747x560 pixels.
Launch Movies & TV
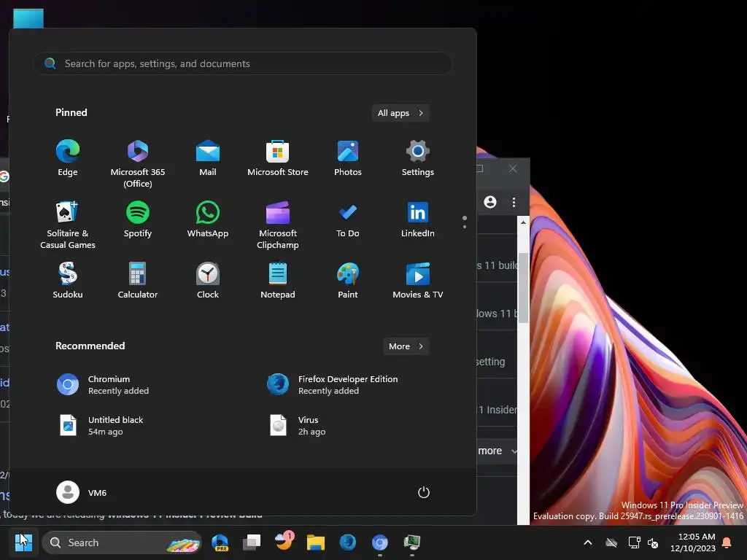pos(418,281)
